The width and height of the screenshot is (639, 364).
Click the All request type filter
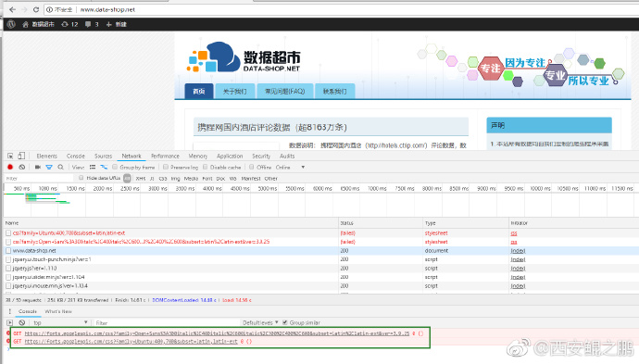tap(128, 178)
